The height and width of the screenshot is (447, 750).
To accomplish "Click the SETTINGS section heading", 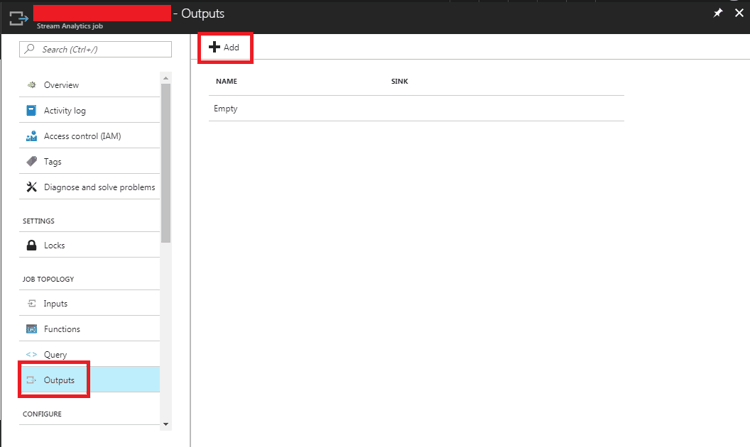I will [x=38, y=221].
